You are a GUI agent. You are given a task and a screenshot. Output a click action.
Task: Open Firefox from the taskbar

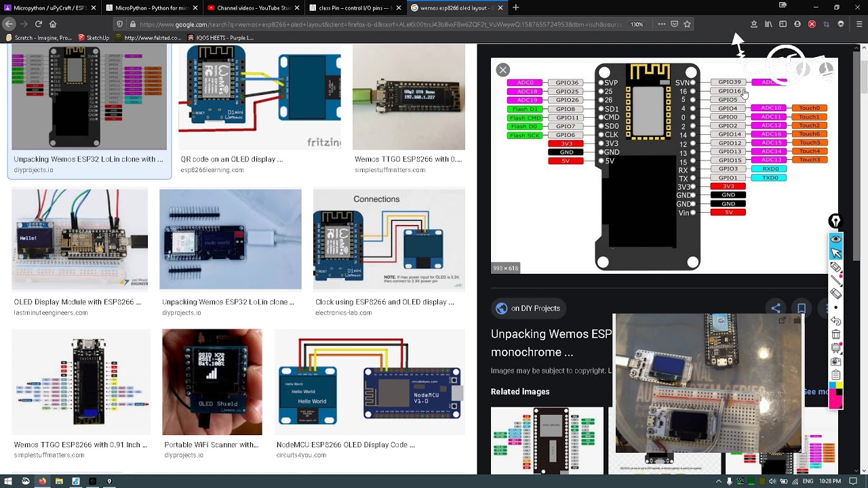coord(42,481)
